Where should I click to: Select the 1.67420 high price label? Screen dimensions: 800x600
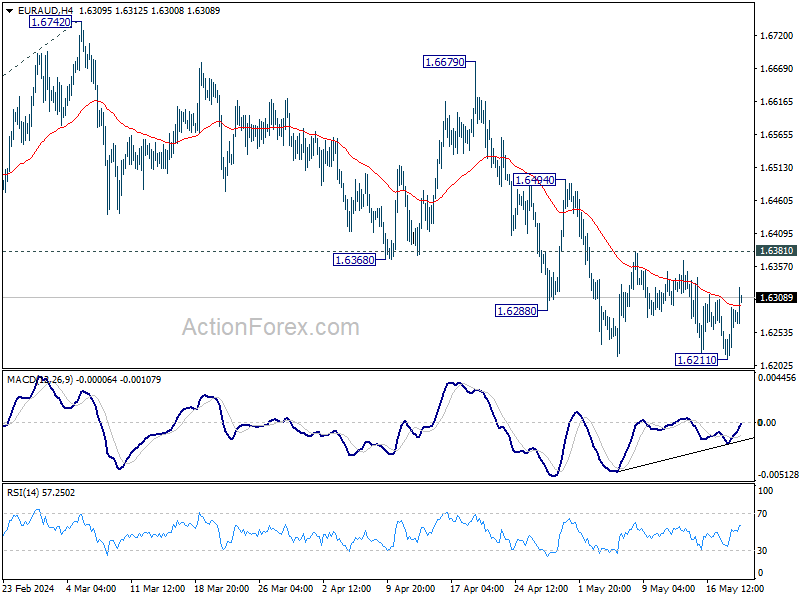51,22
